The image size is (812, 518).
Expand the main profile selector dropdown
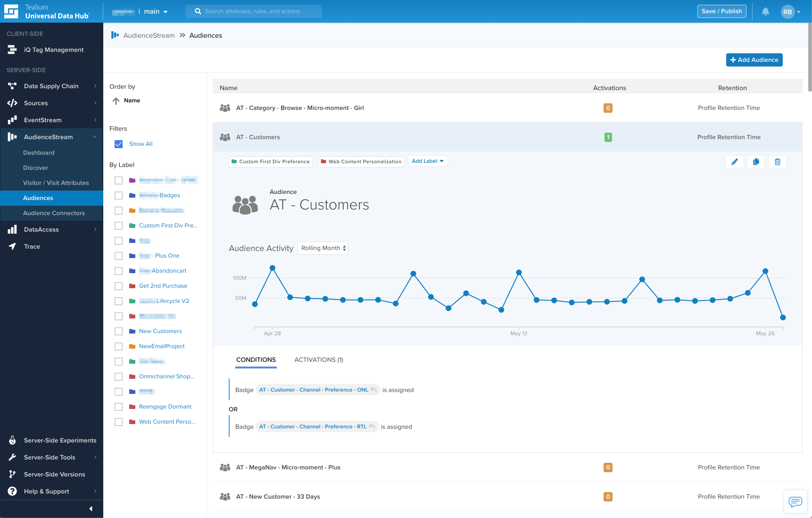[155, 11]
